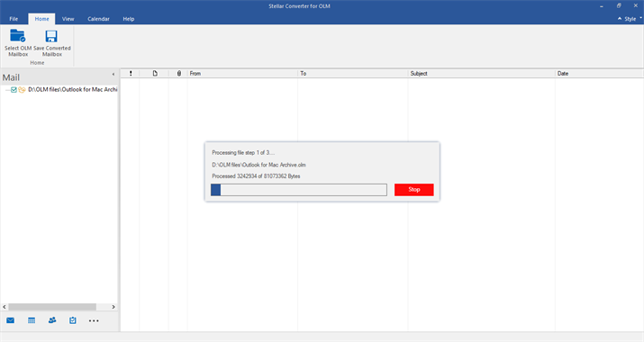Click the processing progress bar
The image size is (644, 342).
[299, 190]
